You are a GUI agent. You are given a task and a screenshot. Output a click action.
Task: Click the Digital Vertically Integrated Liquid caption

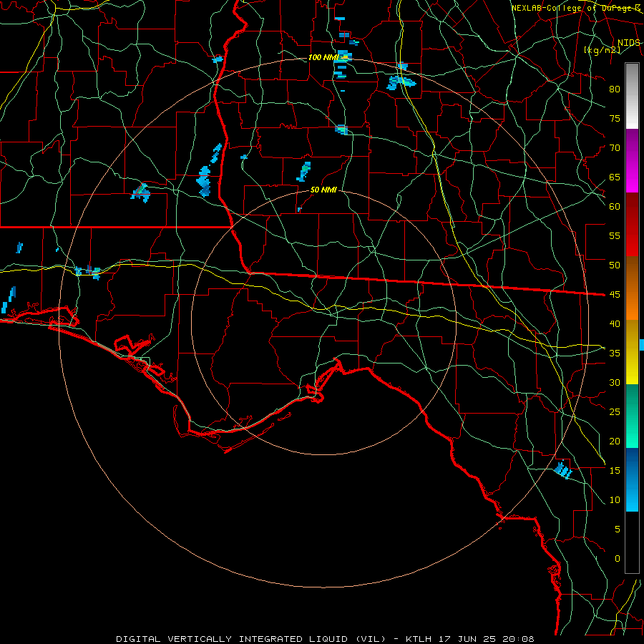click(325, 639)
